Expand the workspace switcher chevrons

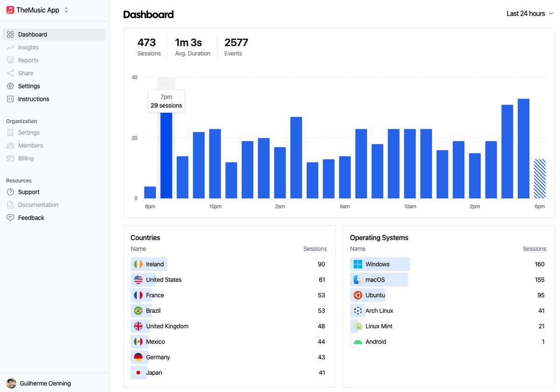tap(65, 9)
